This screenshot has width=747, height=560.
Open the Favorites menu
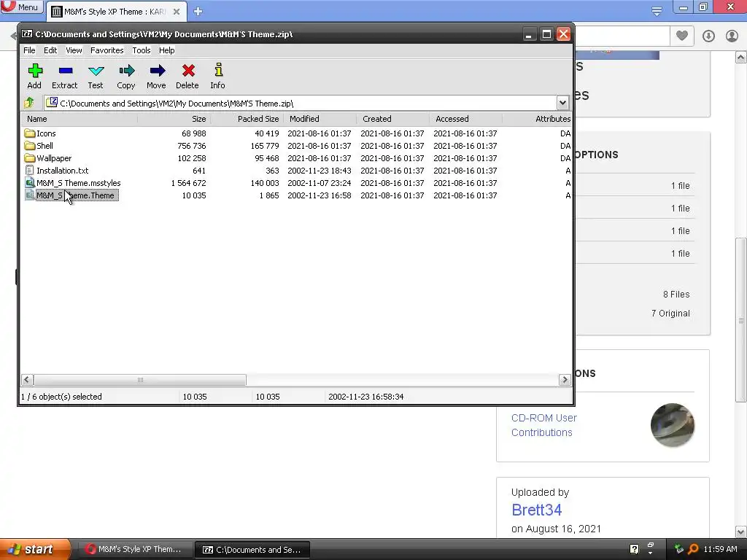pyautogui.click(x=107, y=50)
